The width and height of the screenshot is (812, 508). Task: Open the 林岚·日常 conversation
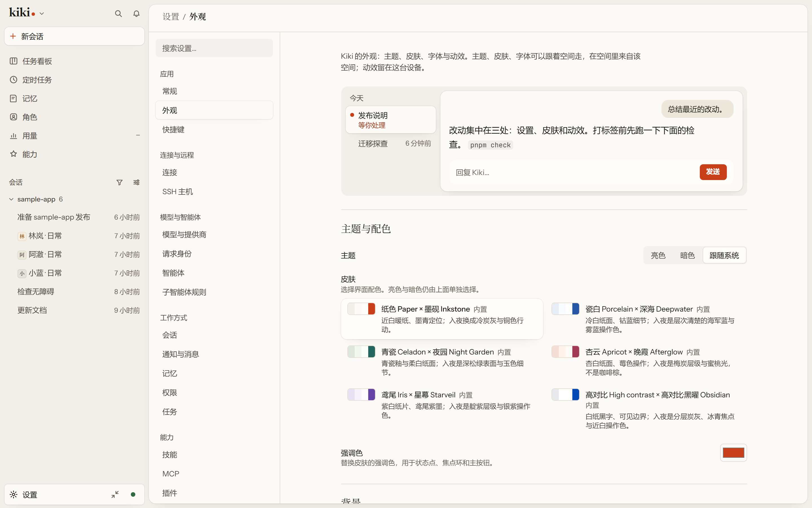point(74,236)
